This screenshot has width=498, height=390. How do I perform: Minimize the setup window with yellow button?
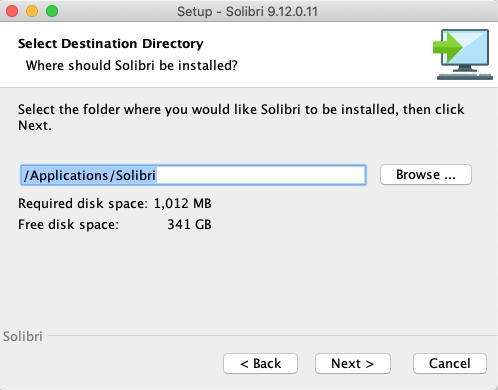[x=32, y=11]
